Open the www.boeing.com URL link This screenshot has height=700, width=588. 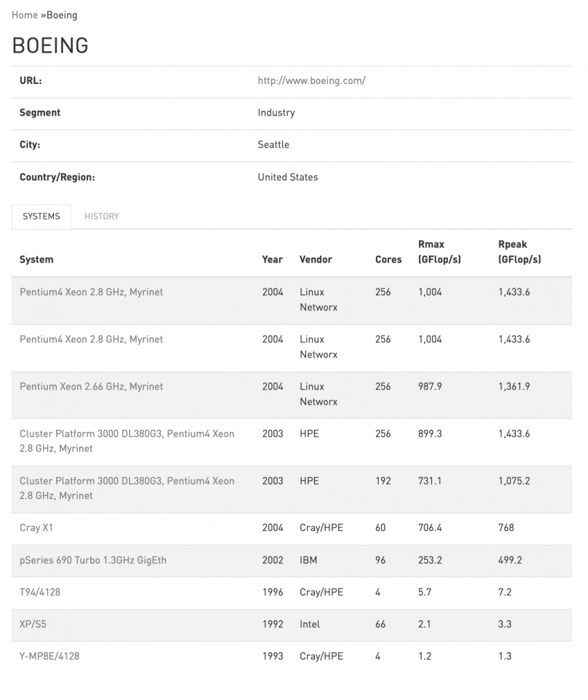[311, 81]
